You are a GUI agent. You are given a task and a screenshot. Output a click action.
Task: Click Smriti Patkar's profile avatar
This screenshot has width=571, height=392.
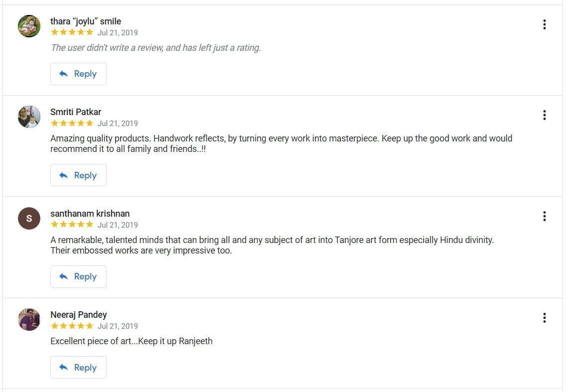pyautogui.click(x=29, y=117)
